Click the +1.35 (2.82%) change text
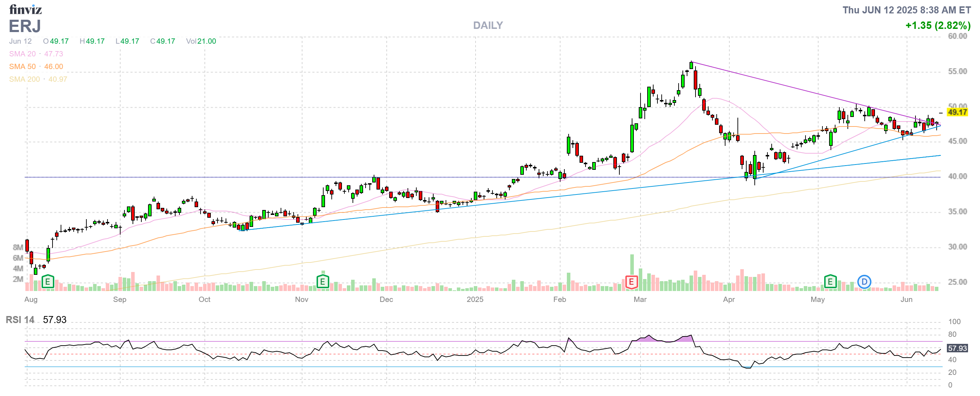980x396 pixels. (x=937, y=25)
